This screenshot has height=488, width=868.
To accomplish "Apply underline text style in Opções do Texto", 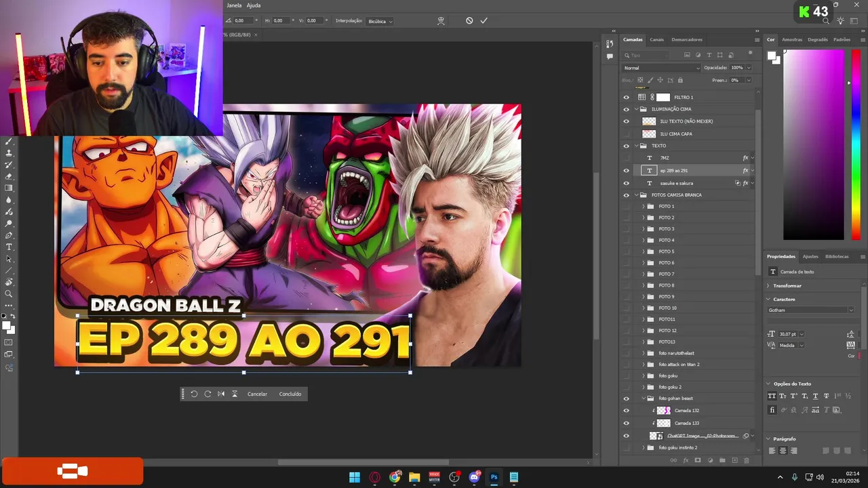I will [x=815, y=396].
